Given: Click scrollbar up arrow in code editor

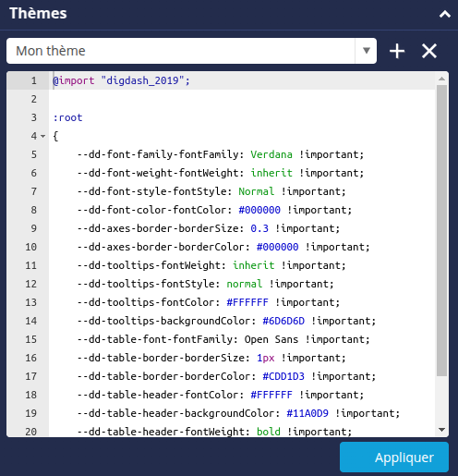Looking at the screenshot, I should 441,79.
